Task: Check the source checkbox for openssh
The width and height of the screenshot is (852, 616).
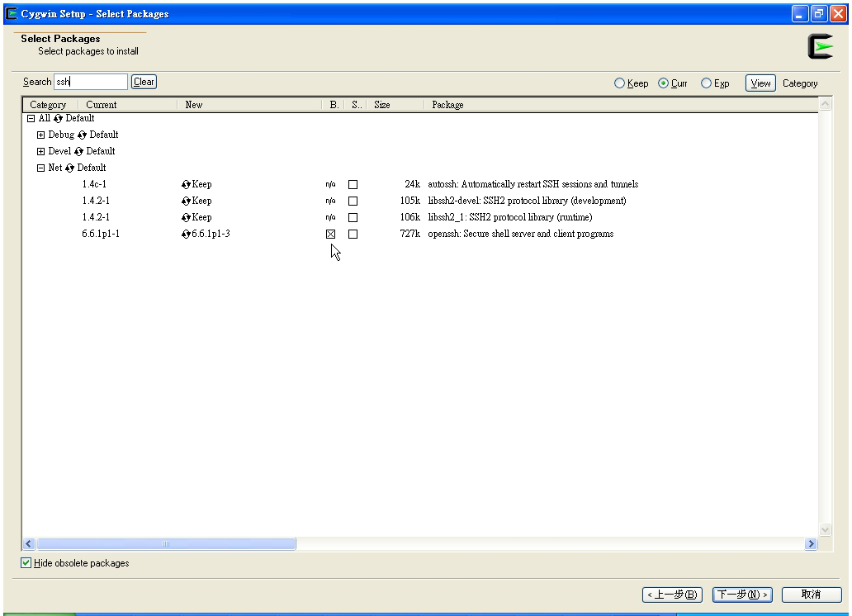Action: point(353,235)
